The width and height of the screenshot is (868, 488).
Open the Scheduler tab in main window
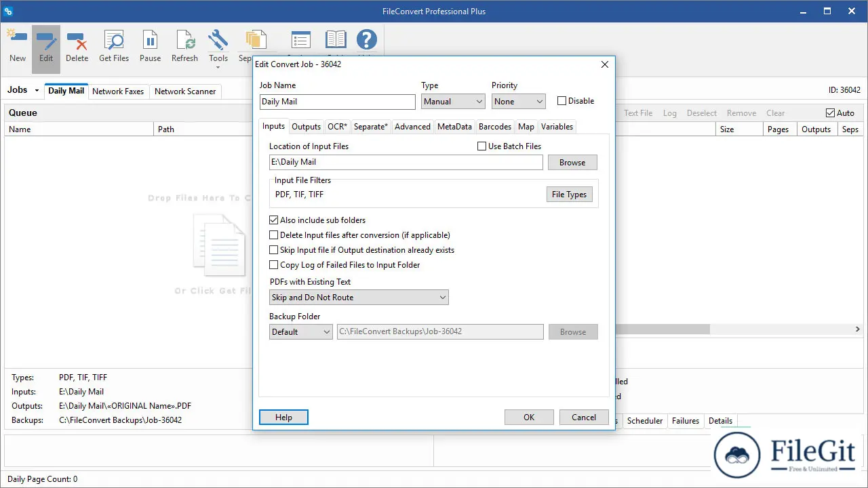coord(645,421)
